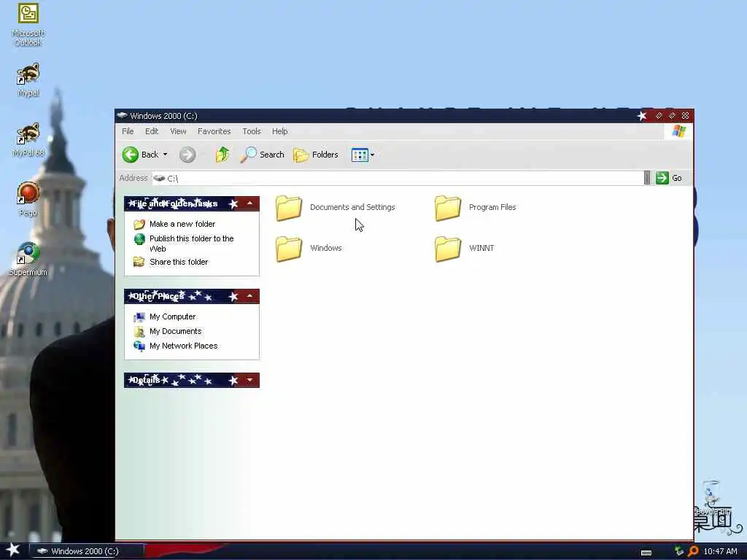Click the Program Files label
This screenshot has width=747, height=560.
tap(492, 207)
